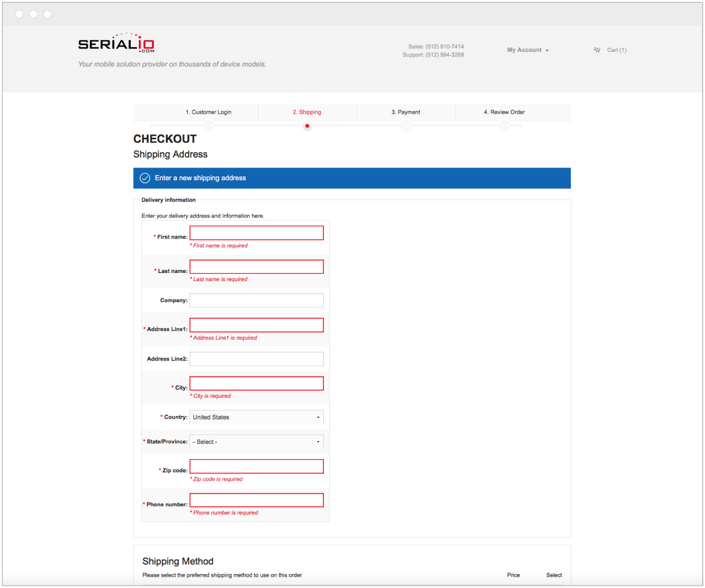The image size is (705, 588).
Task: Select the 2. Shipping step tab
Action: click(307, 112)
